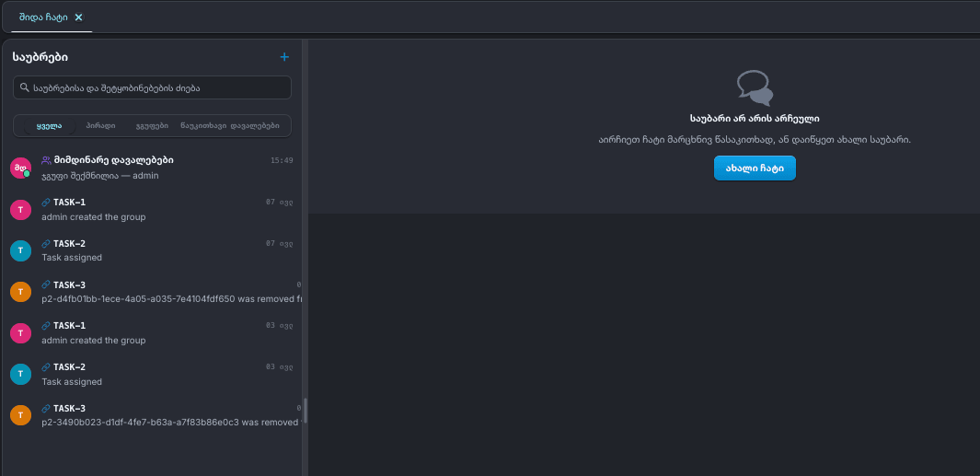Click the magnifier icon in the search box
Viewport: 980px width, 476px height.
(24, 87)
